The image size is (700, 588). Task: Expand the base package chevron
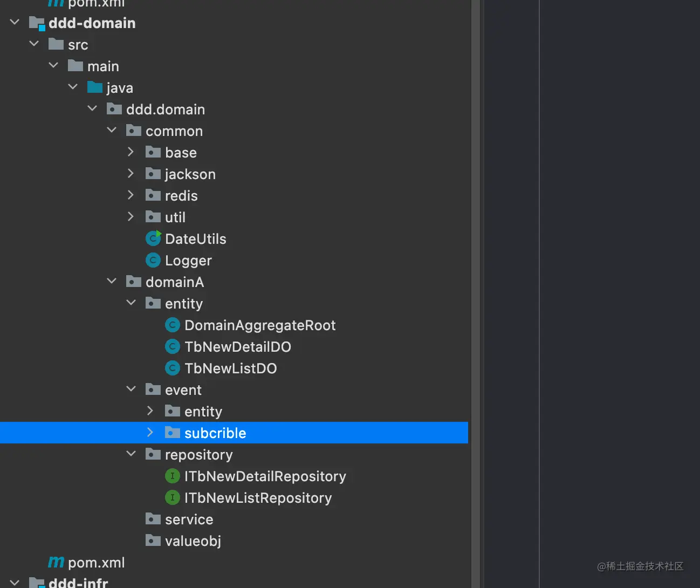(x=131, y=152)
